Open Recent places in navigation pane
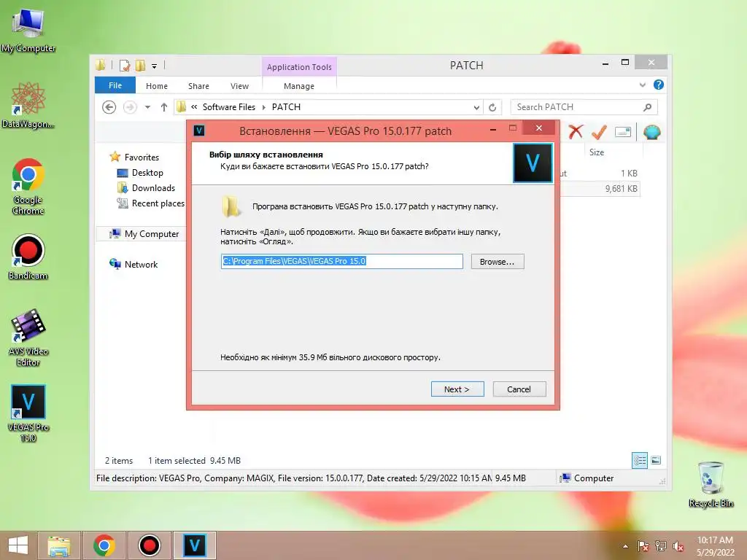The height and width of the screenshot is (560, 747). click(158, 203)
